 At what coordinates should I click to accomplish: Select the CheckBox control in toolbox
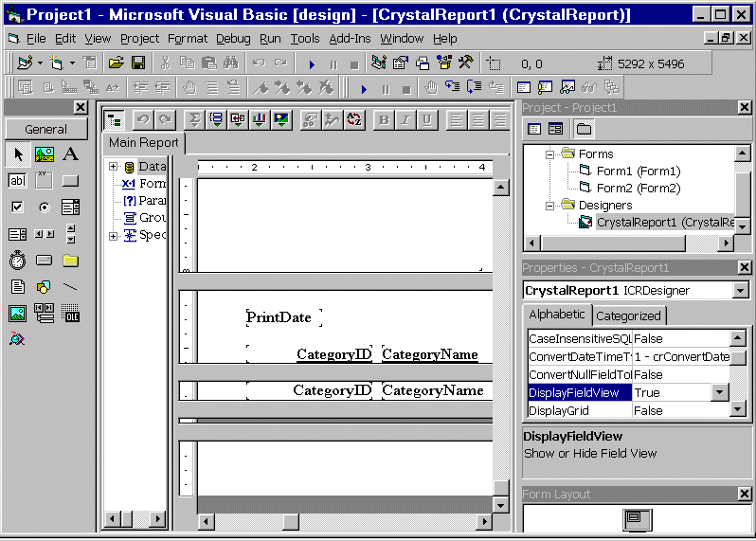pos(17,207)
